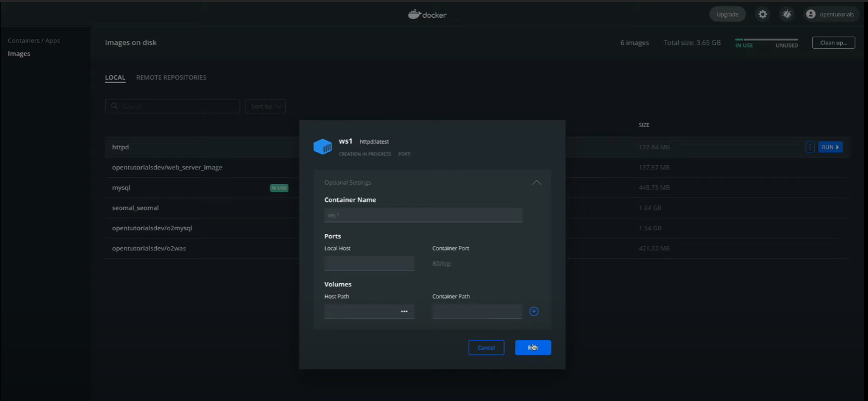Add a volume with the plus icon
The height and width of the screenshot is (401, 868).
pos(534,311)
